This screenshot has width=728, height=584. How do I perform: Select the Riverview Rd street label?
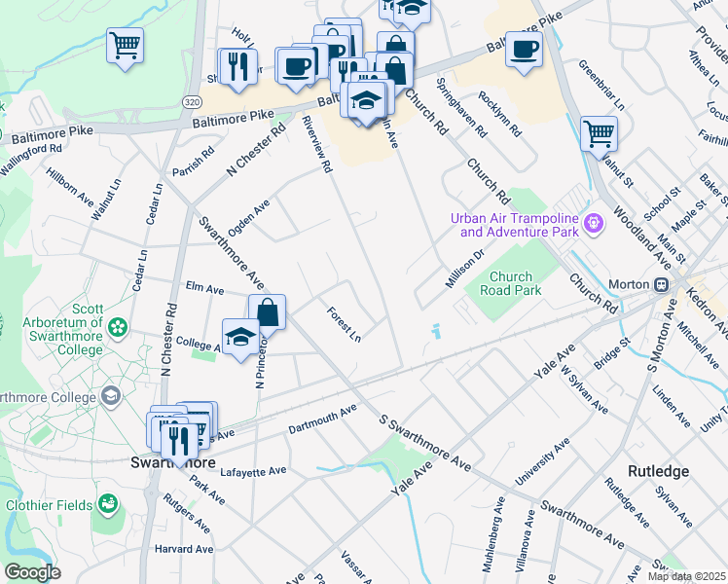(x=317, y=144)
